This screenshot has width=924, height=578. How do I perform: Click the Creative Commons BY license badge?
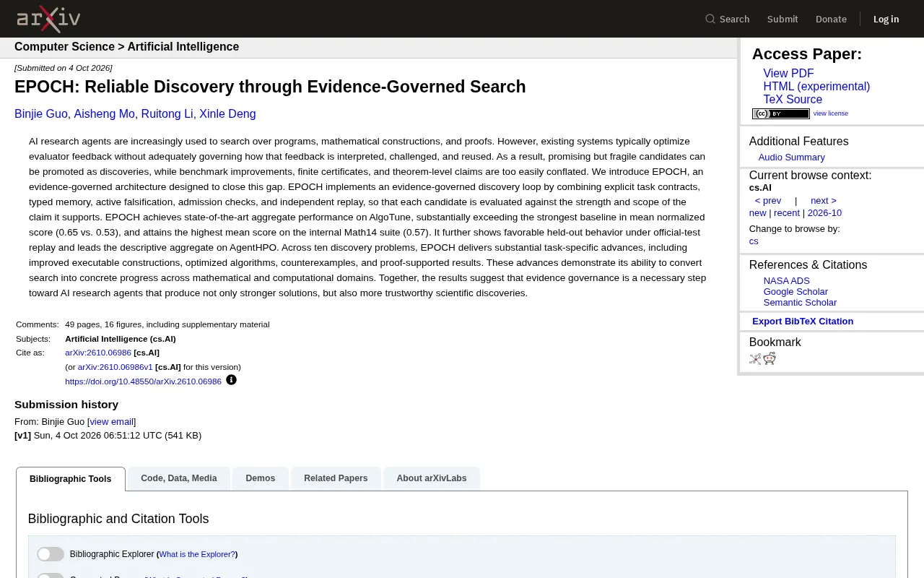[x=780, y=113]
